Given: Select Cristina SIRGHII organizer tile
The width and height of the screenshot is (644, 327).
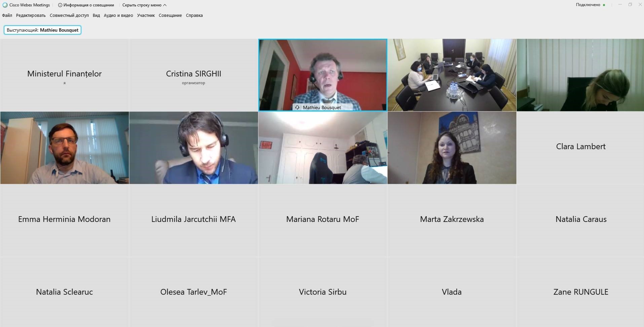Looking at the screenshot, I should point(193,75).
